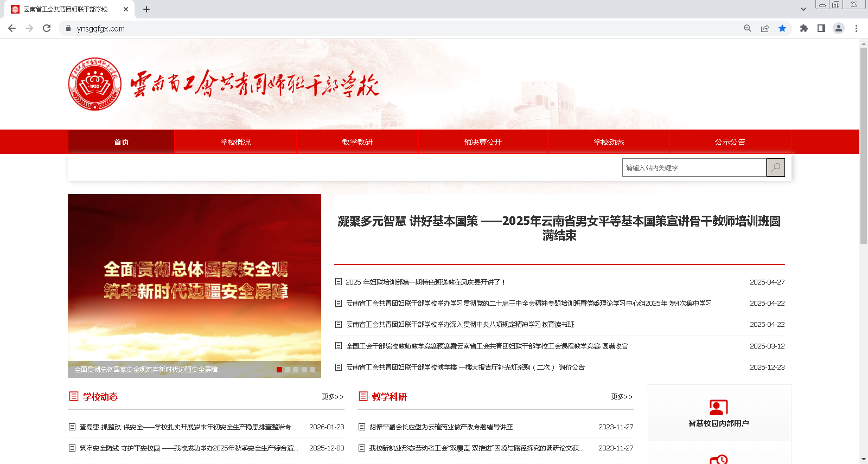
Task: Jump to the last carousel slide dot
Action: point(312,370)
